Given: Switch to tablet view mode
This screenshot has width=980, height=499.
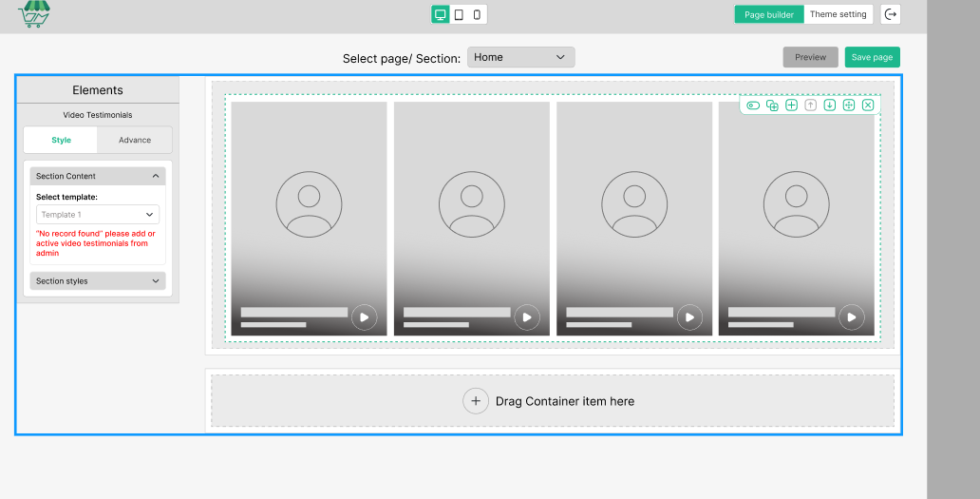Looking at the screenshot, I should coord(459,14).
